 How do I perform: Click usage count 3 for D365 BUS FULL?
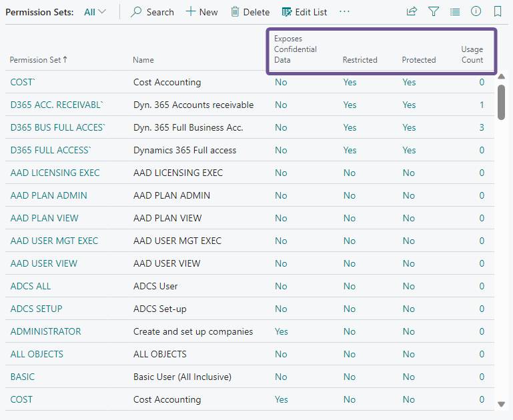click(x=482, y=127)
